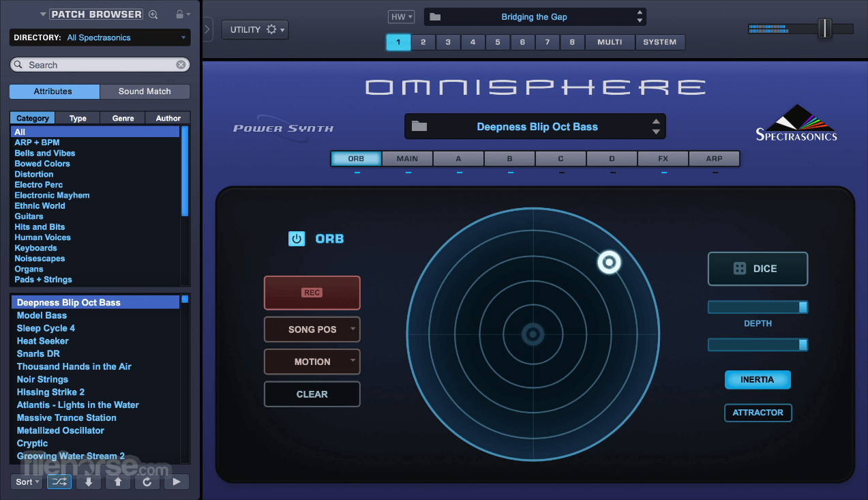Click the Utility gear menu button
Image resolution: width=868 pixels, height=500 pixels.
pyautogui.click(x=255, y=29)
